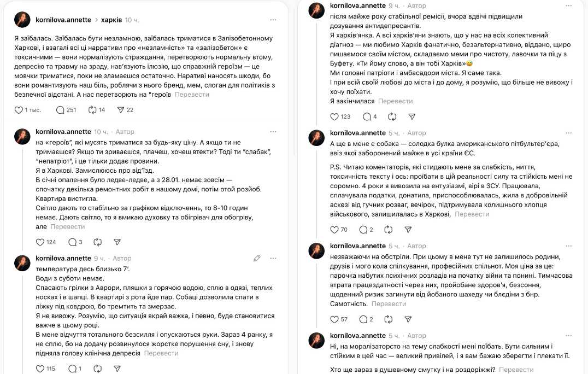Open comments on reply with 4 comments
This screenshot has height=374, width=588.
point(367,116)
